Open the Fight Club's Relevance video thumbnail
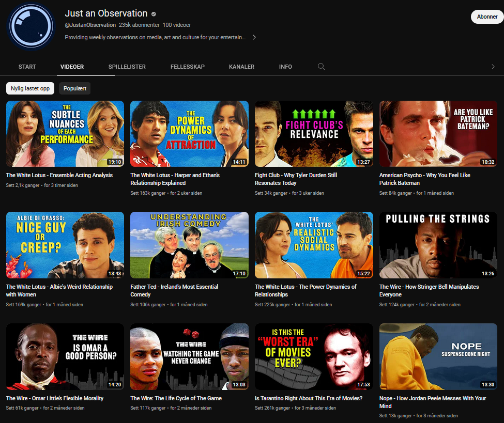This screenshot has width=504, height=423. click(x=314, y=134)
